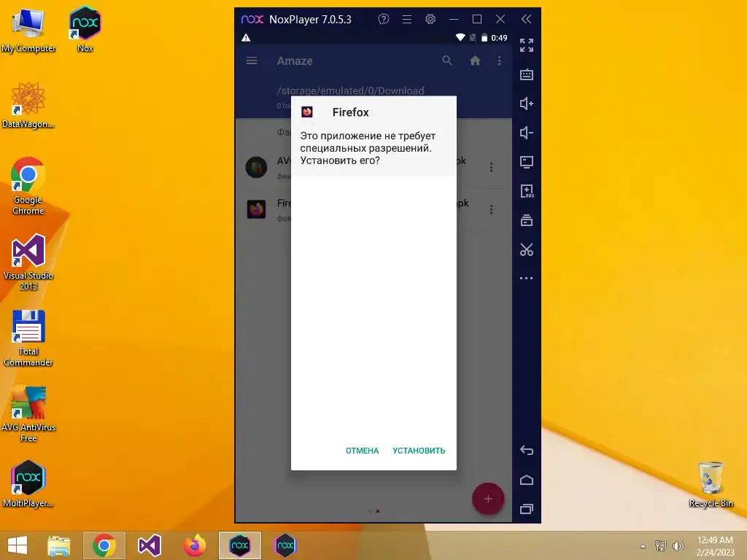Click the Firefox apk file icon in Amaze
The width and height of the screenshot is (747, 560).
256,209
